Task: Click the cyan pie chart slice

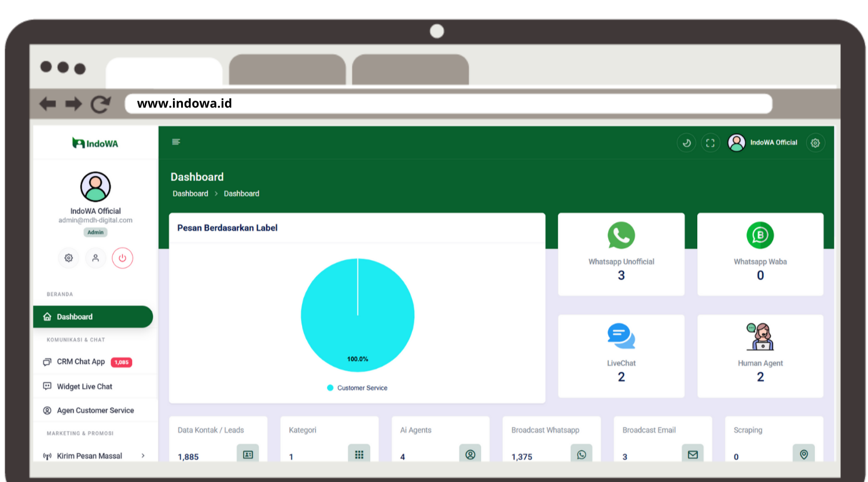Action: (x=358, y=315)
